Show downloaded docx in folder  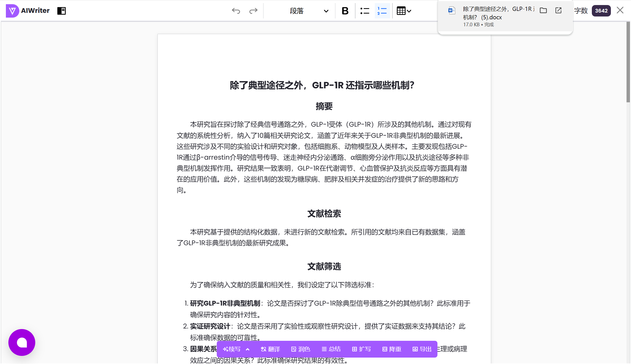(x=543, y=10)
